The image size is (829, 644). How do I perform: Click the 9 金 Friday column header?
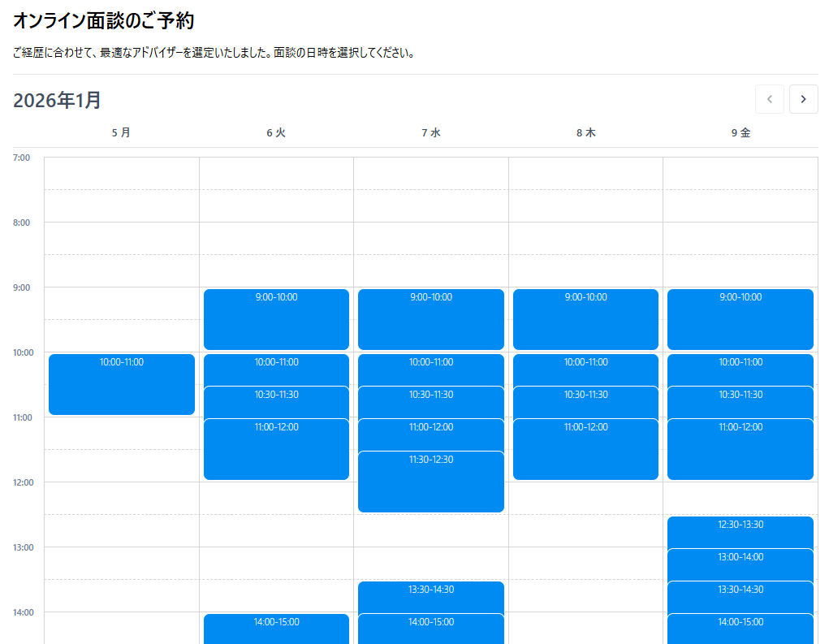[740, 132]
